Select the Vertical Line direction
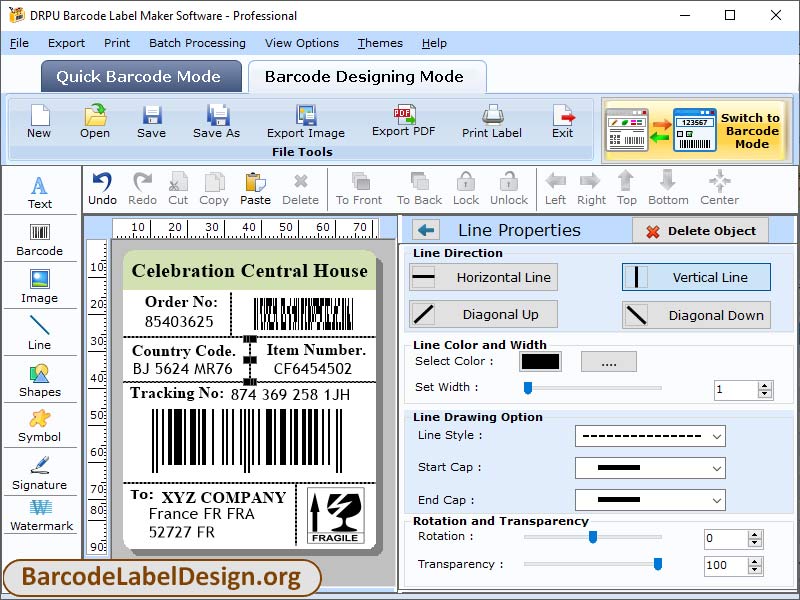 (x=695, y=277)
